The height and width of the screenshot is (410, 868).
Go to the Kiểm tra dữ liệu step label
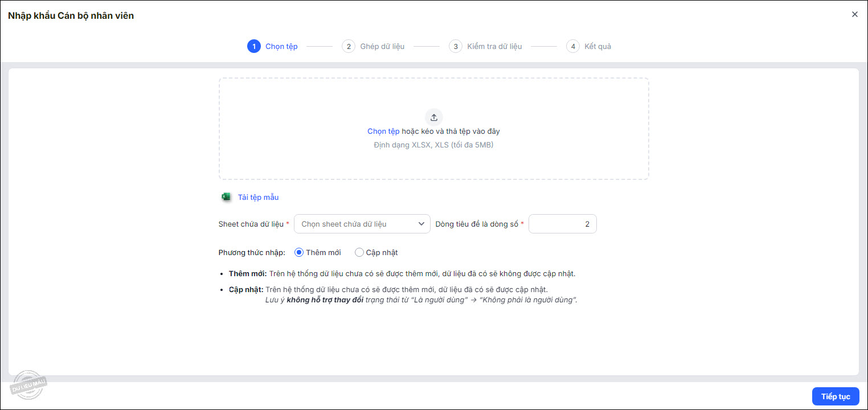pyautogui.click(x=494, y=46)
